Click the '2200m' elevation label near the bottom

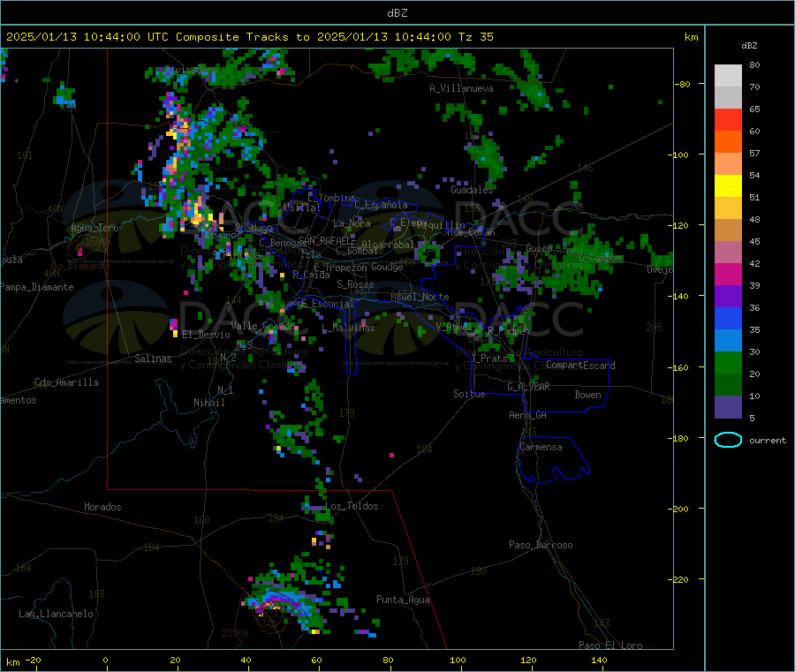click(x=235, y=633)
